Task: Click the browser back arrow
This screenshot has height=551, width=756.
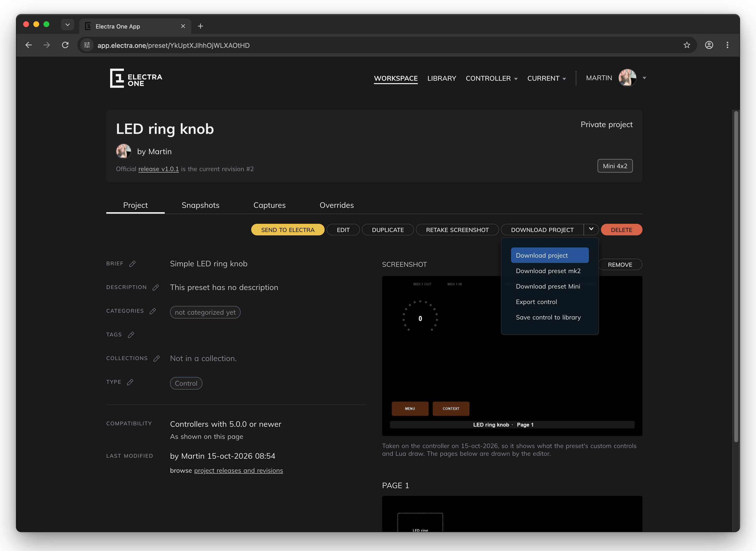Action: 29,45
